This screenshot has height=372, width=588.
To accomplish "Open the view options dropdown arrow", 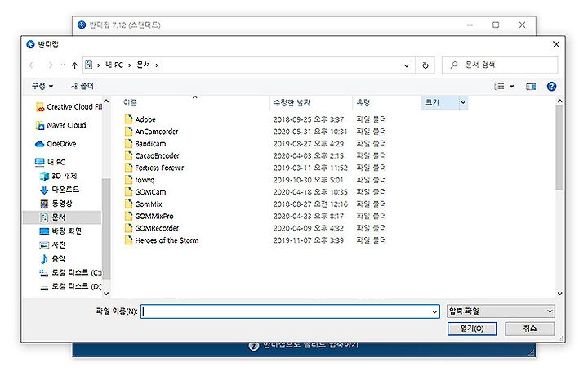I will (511, 87).
